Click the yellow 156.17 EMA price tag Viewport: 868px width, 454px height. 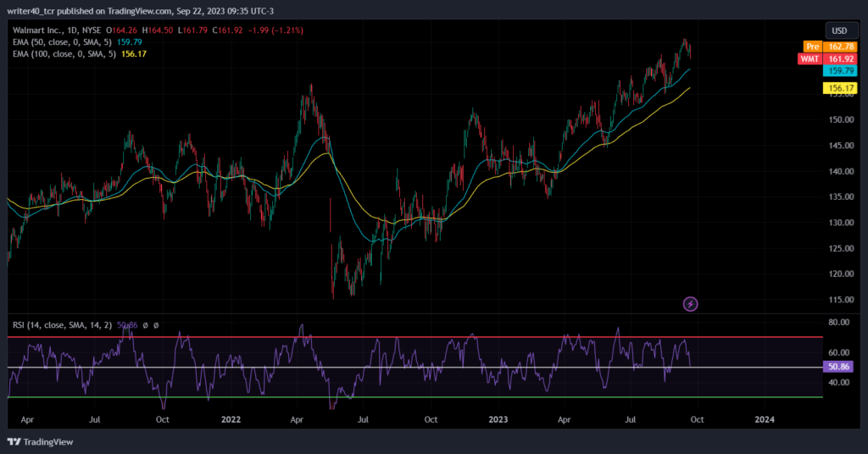click(840, 88)
